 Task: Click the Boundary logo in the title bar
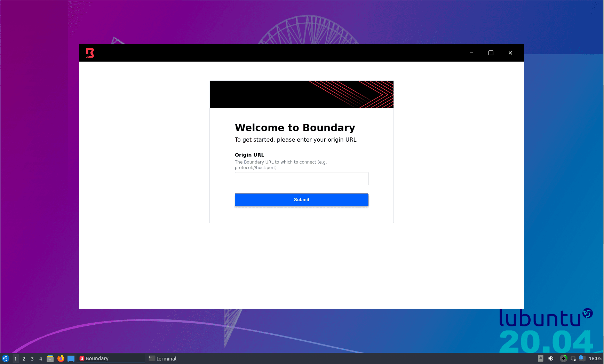pyautogui.click(x=89, y=53)
